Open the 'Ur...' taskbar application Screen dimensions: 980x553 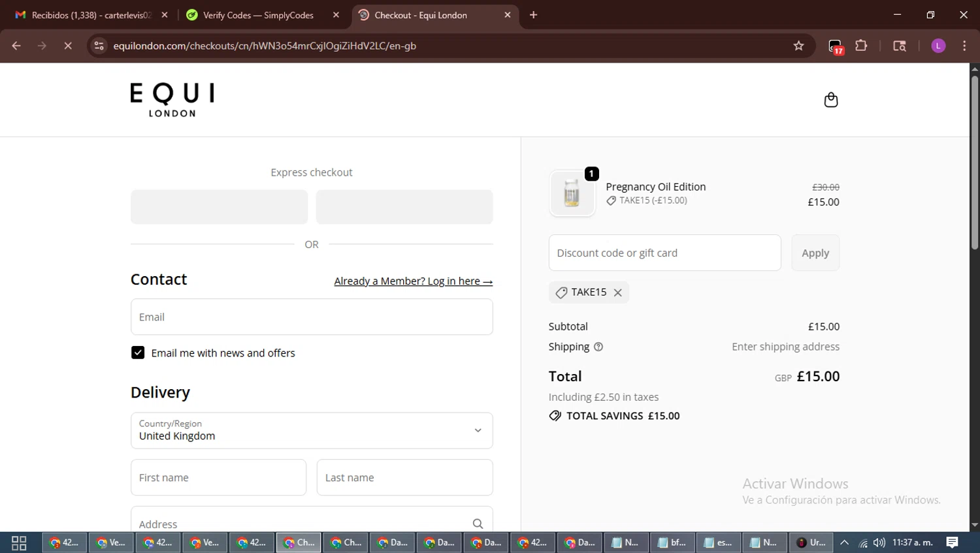811,543
